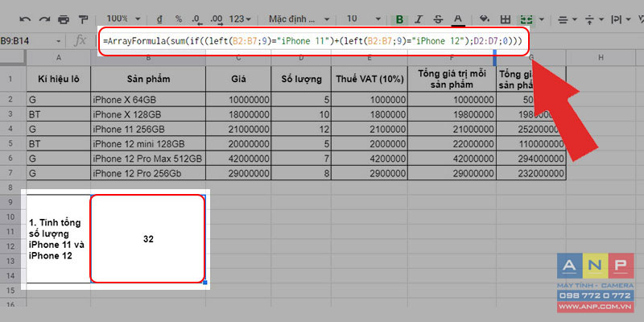The height and width of the screenshot is (322, 644).
Task: Click the fx function icon
Action: (80, 41)
